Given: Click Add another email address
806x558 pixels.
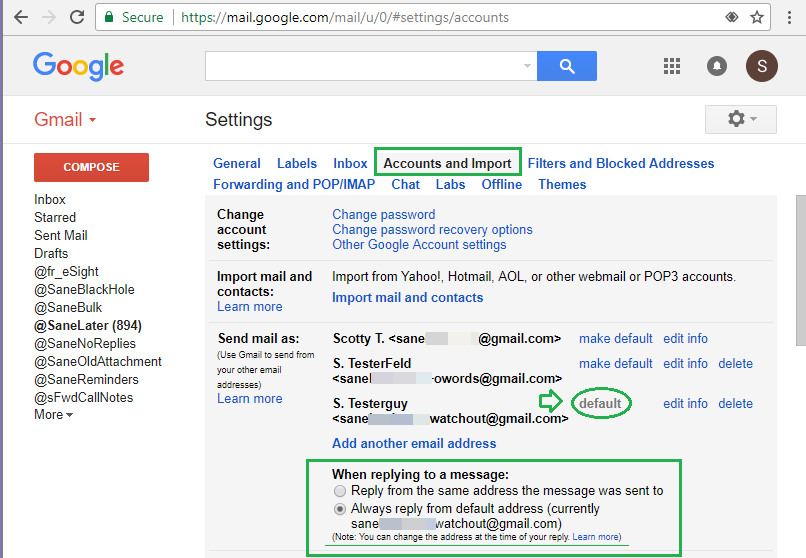Looking at the screenshot, I should (414, 443).
